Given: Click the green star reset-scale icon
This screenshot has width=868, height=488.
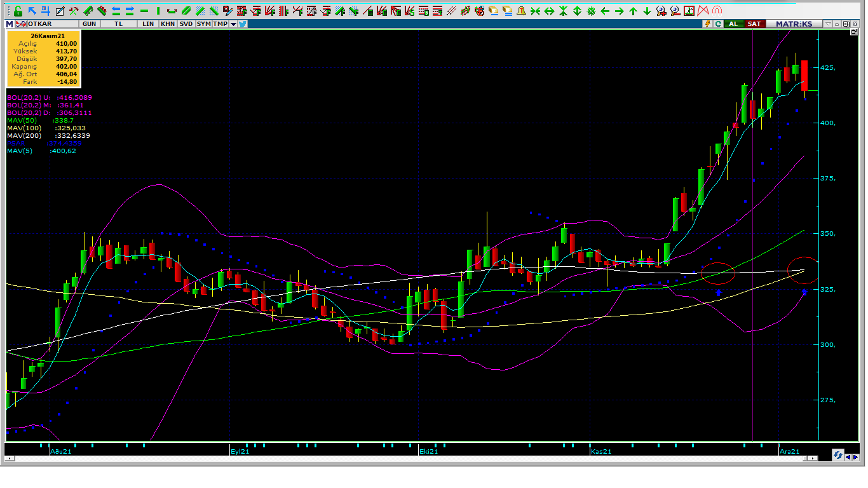Looking at the screenshot, I should pos(591,11).
